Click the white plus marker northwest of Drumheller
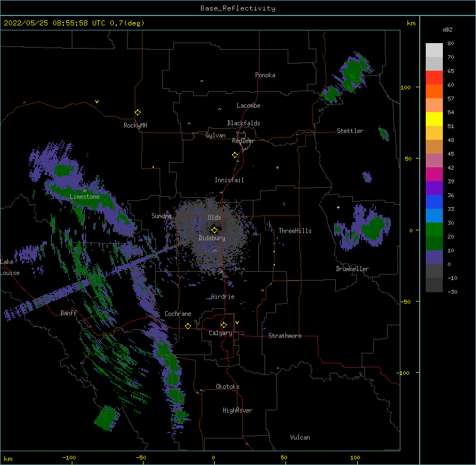The image size is (476, 465). (x=338, y=207)
